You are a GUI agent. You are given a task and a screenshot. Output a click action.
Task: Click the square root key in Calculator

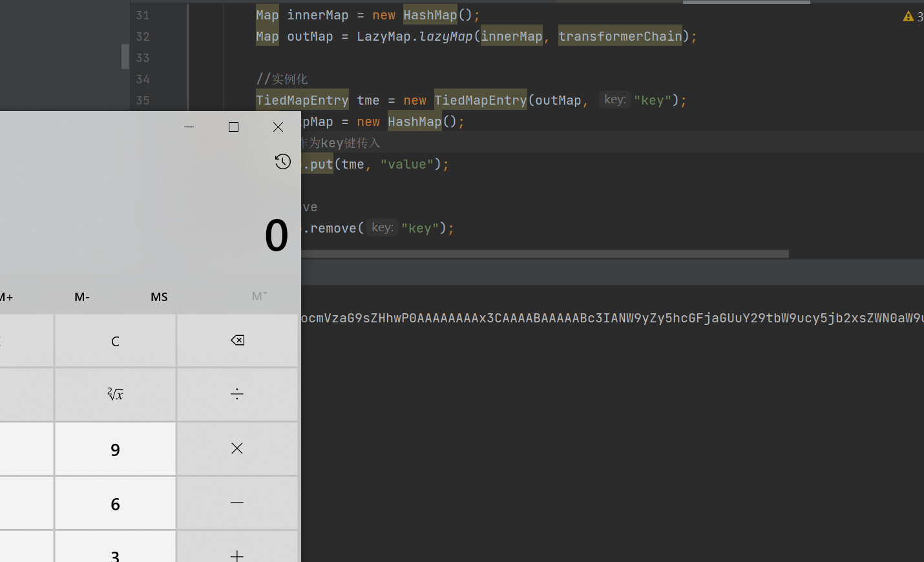point(115,394)
